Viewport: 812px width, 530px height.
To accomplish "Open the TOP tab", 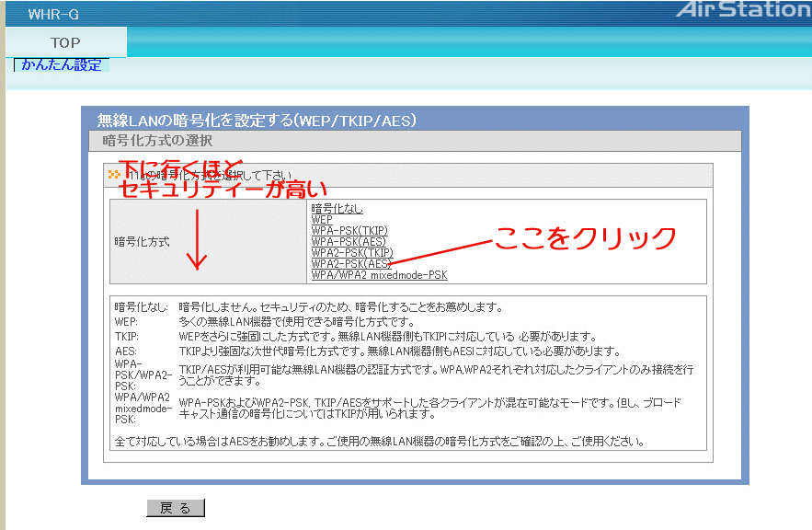I will click(65, 42).
